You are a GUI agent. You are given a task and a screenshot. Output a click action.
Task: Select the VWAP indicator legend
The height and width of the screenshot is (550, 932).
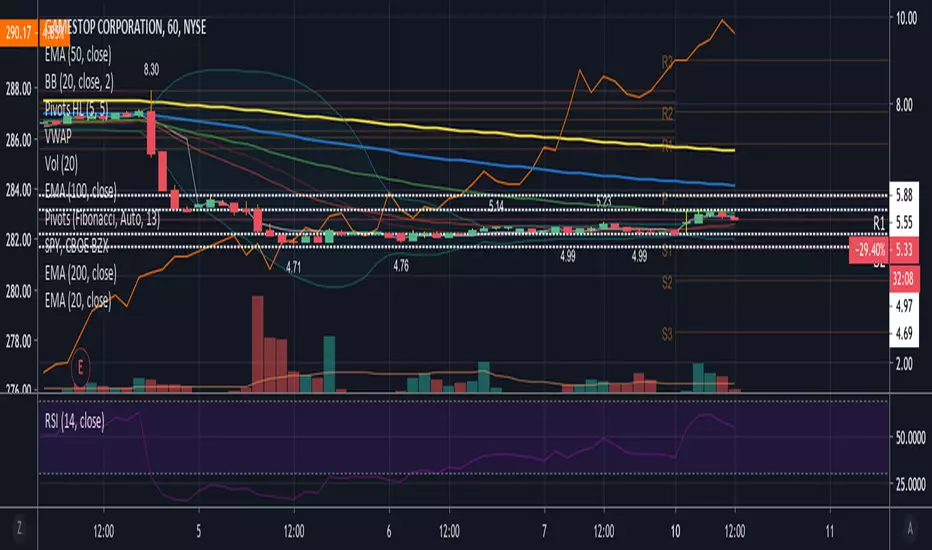pos(58,137)
